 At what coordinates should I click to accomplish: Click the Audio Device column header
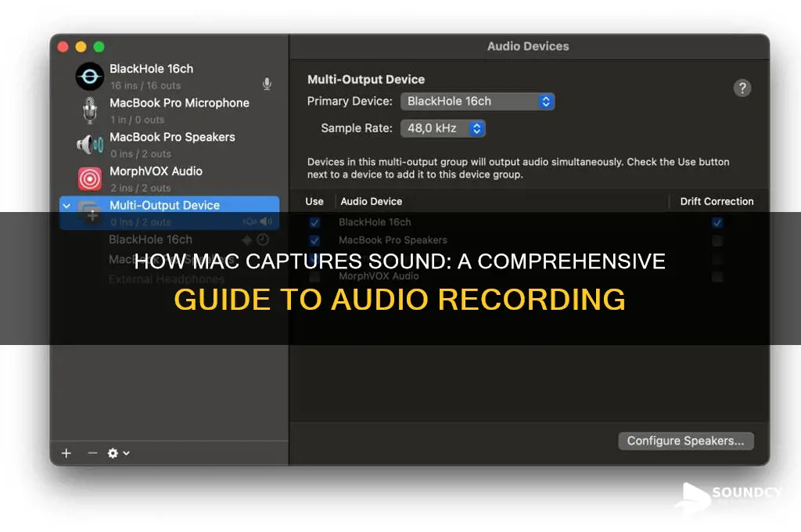click(372, 201)
